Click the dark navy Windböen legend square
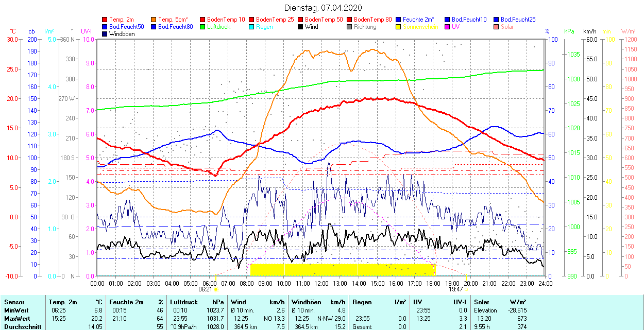This screenshot has width=644, height=330. pyautogui.click(x=105, y=34)
